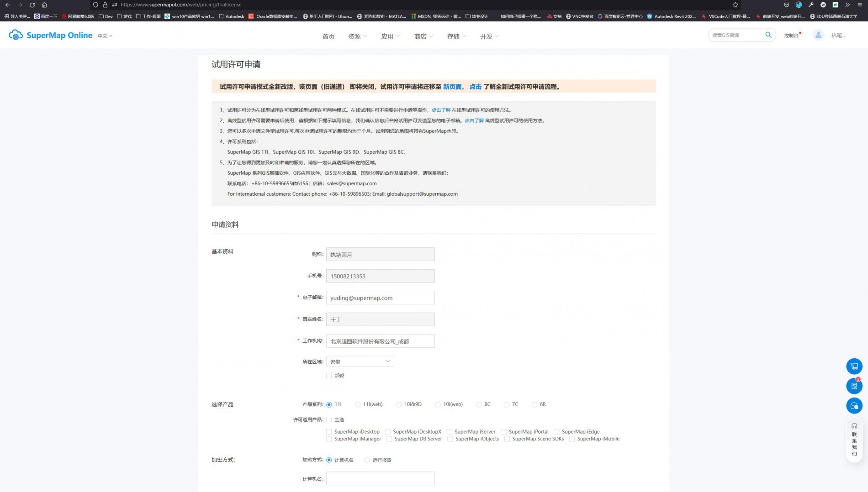Check the SuperMap DB Server checkbox
Screen dimensions: 868x492
pyautogui.click(x=389, y=439)
